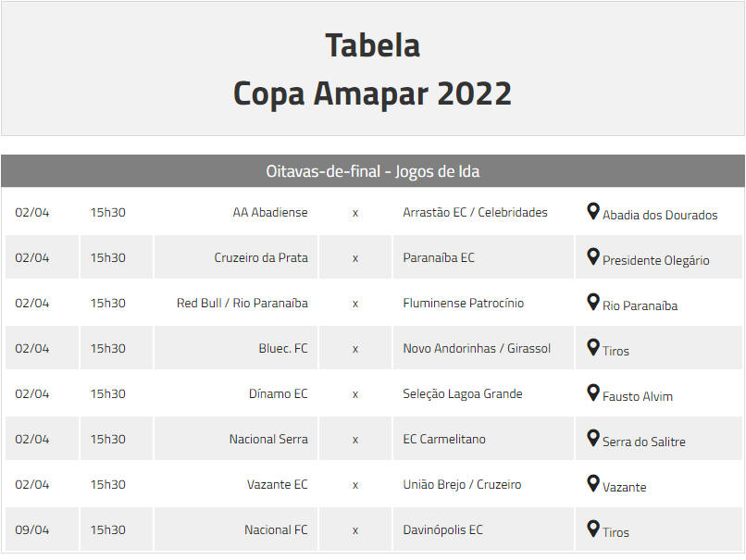Click the location pin for Serra do Salitre

pyautogui.click(x=592, y=438)
